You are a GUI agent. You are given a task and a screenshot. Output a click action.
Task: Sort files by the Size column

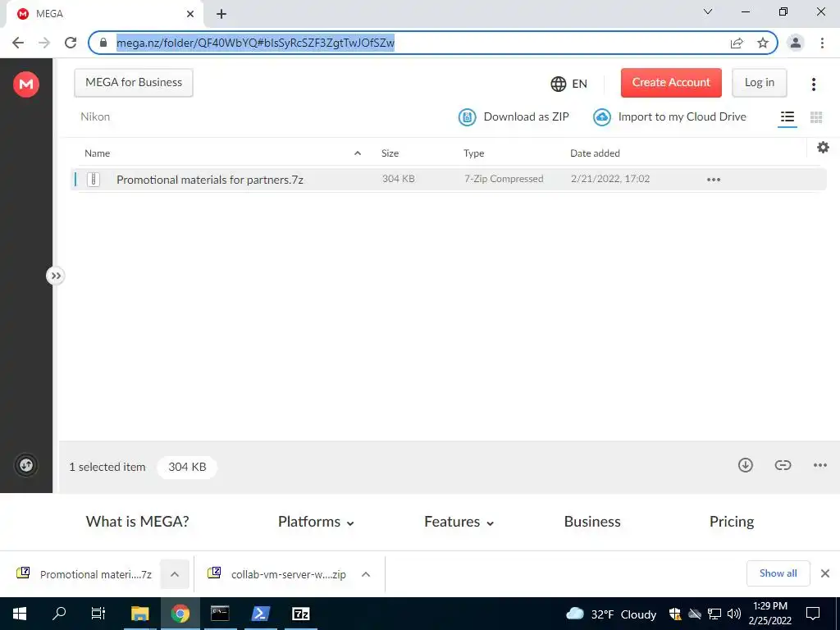[x=390, y=153]
